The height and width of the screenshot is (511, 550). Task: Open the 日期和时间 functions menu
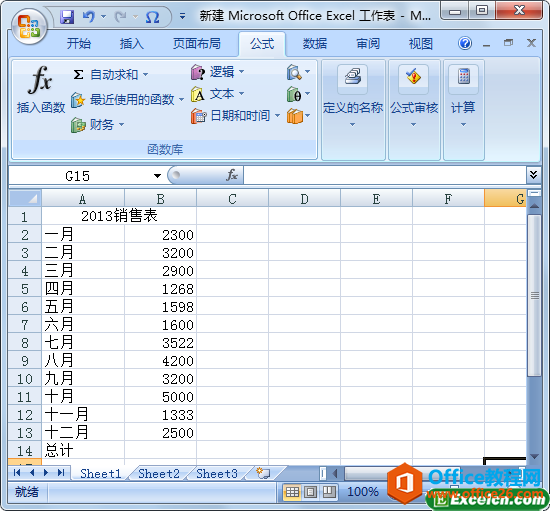236,116
